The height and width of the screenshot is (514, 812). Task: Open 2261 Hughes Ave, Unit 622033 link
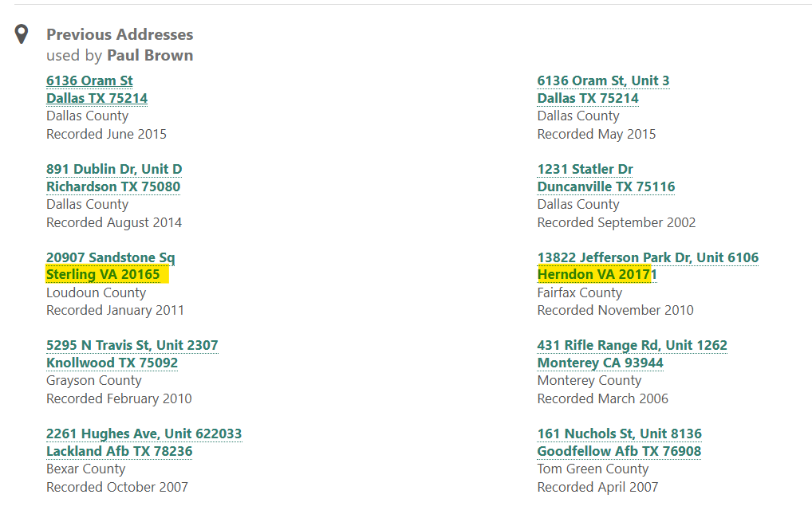pos(144,434)
